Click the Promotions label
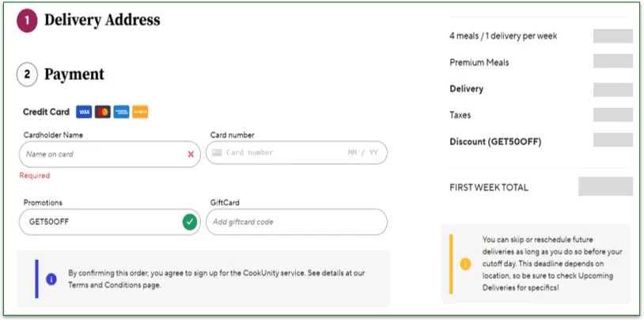The height and width of the screenshot is (320, 644). 43,203
